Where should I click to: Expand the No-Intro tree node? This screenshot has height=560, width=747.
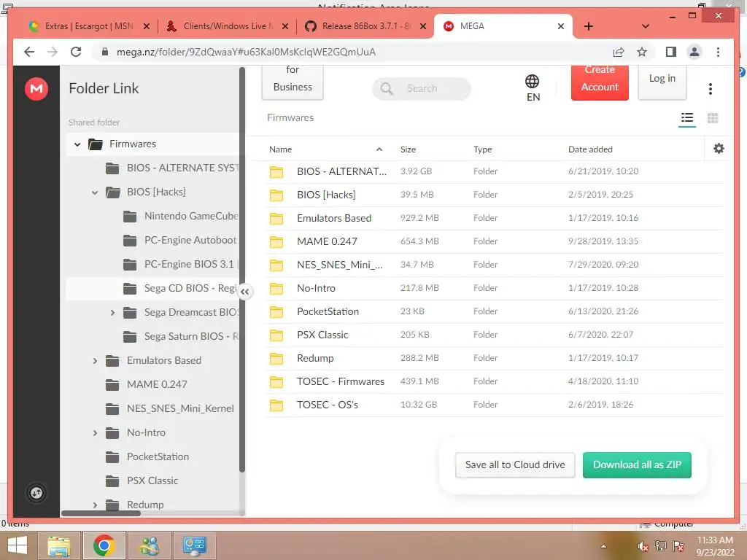click(x=95, y=432)
